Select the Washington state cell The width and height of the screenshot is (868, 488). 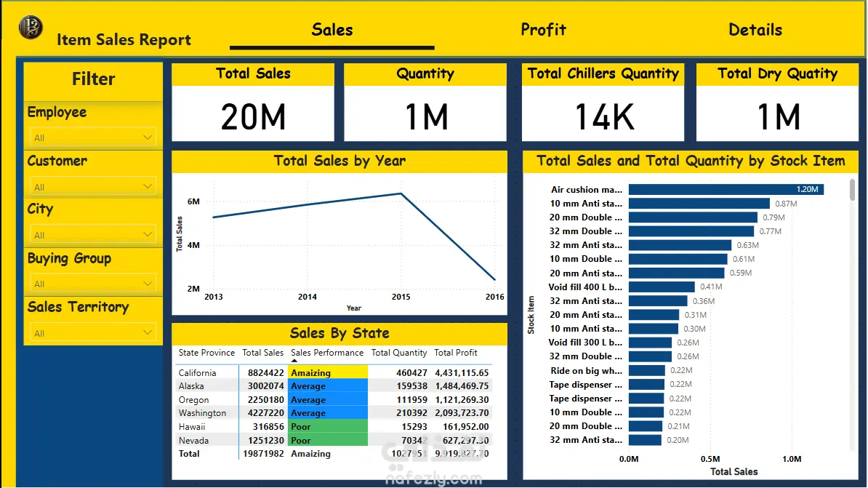[x=202, y=412]
